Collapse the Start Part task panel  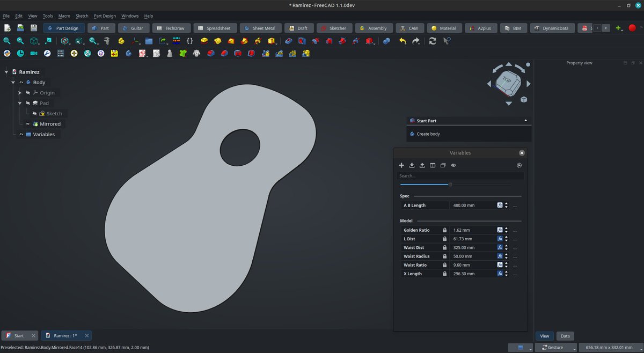tap(525, 121)
